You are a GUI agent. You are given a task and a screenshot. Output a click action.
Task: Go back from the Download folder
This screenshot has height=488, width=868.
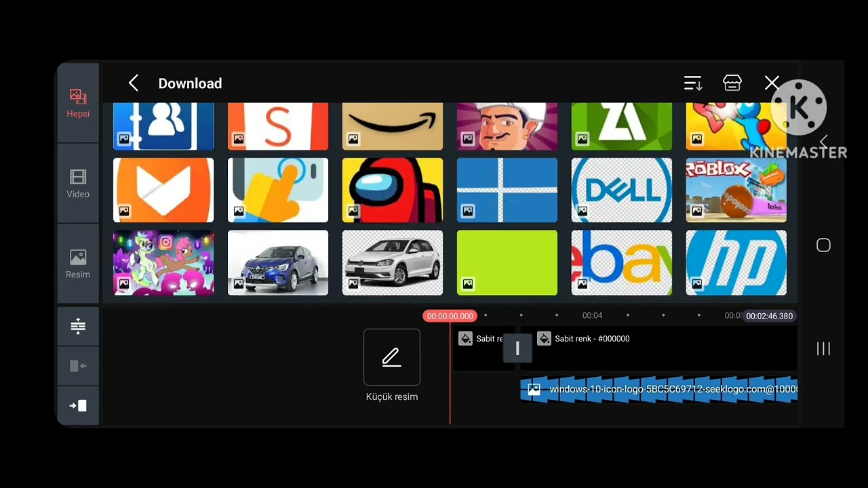click(x=134, y=83)
